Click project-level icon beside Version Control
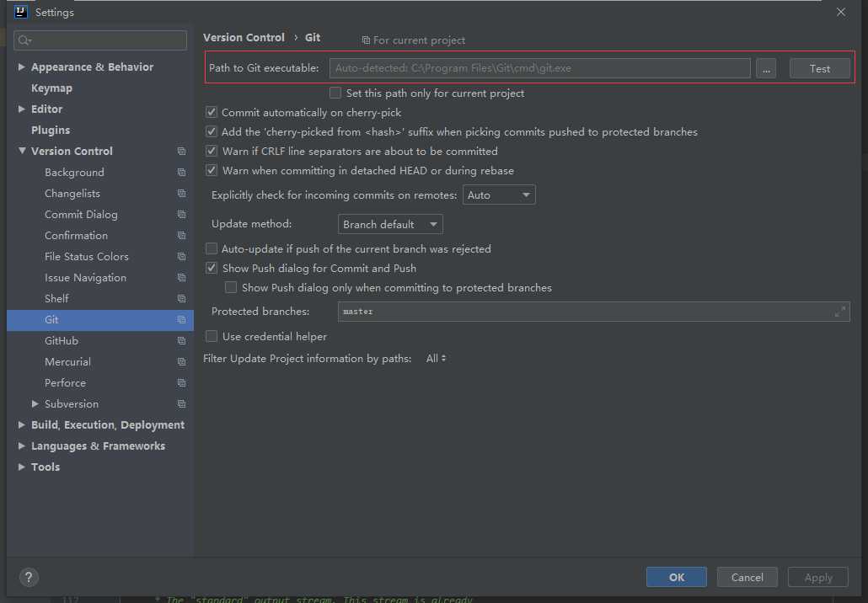The width and height of the screenshot is (868, 603). 181,151
